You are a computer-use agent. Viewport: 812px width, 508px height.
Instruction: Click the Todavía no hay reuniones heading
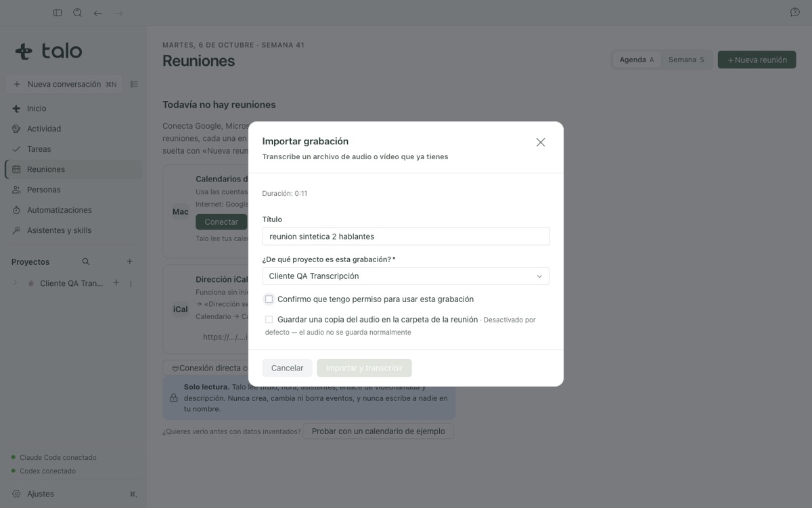point(219,104)
